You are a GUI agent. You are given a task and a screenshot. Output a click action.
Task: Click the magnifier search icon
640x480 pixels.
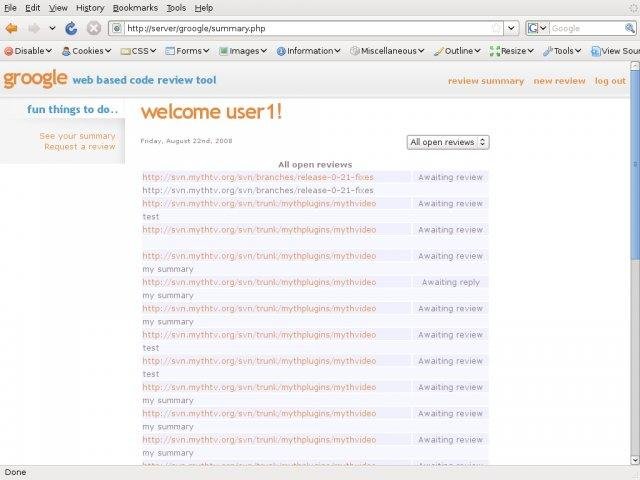(x=630, y=28)
